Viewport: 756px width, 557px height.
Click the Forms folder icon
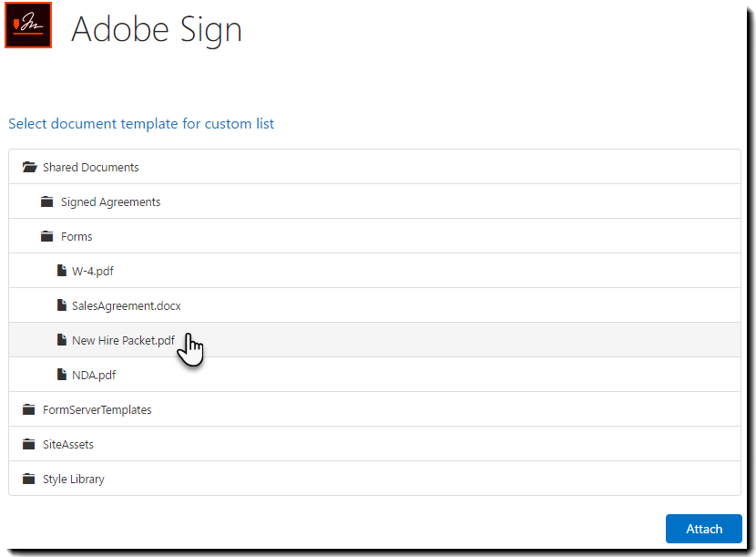click(x=47, y=237)
